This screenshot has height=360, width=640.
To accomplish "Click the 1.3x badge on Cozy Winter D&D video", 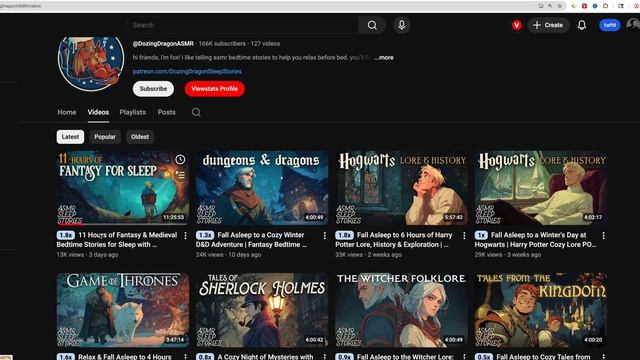I will tap(205, 235).
